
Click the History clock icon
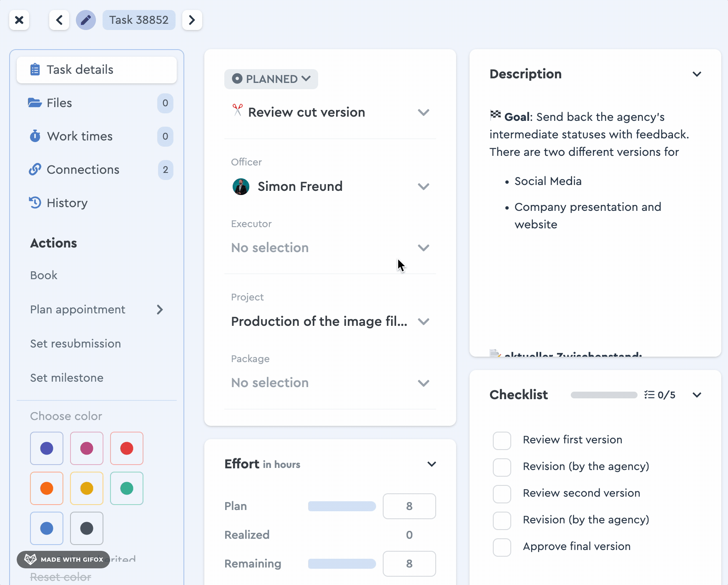(35, 203)
